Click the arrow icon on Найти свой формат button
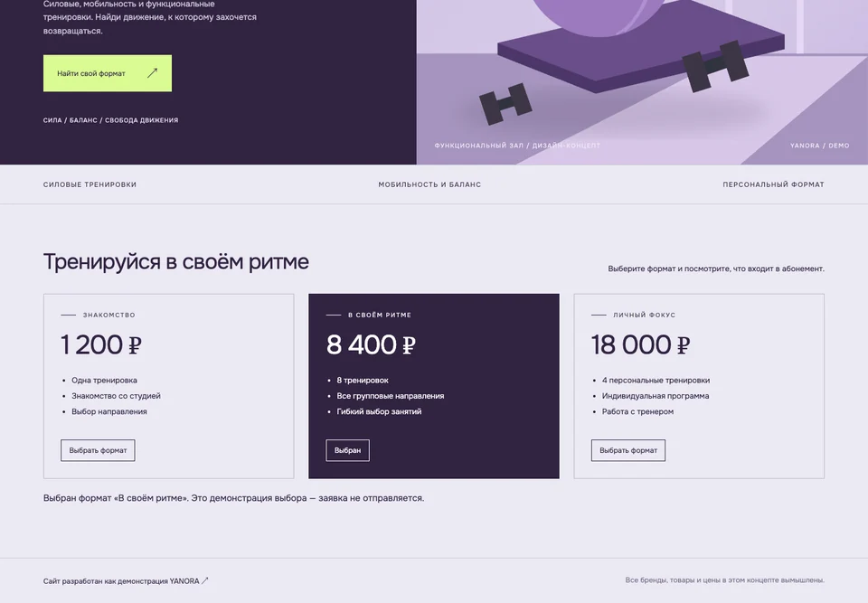Screen dimensions: 868x603 click(152, 73)
